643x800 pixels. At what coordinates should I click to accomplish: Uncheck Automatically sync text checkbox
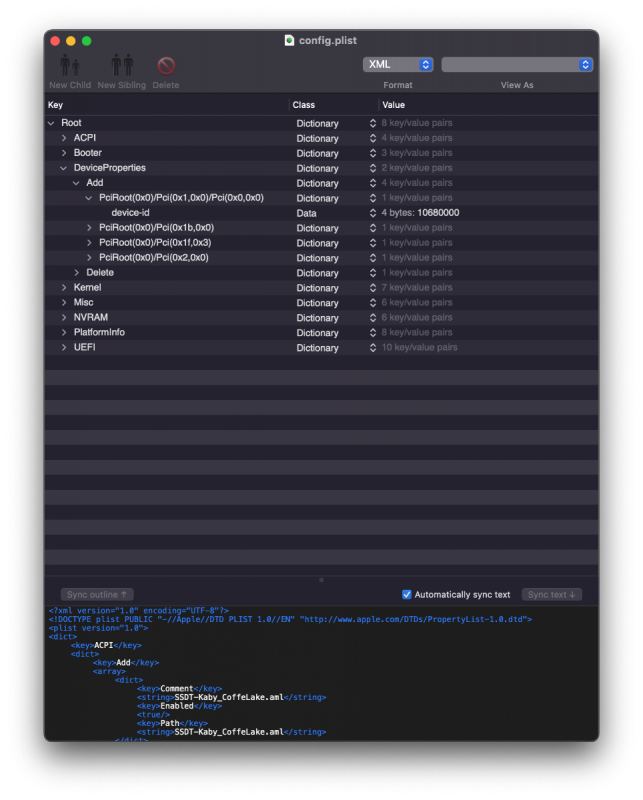[407, 594]
